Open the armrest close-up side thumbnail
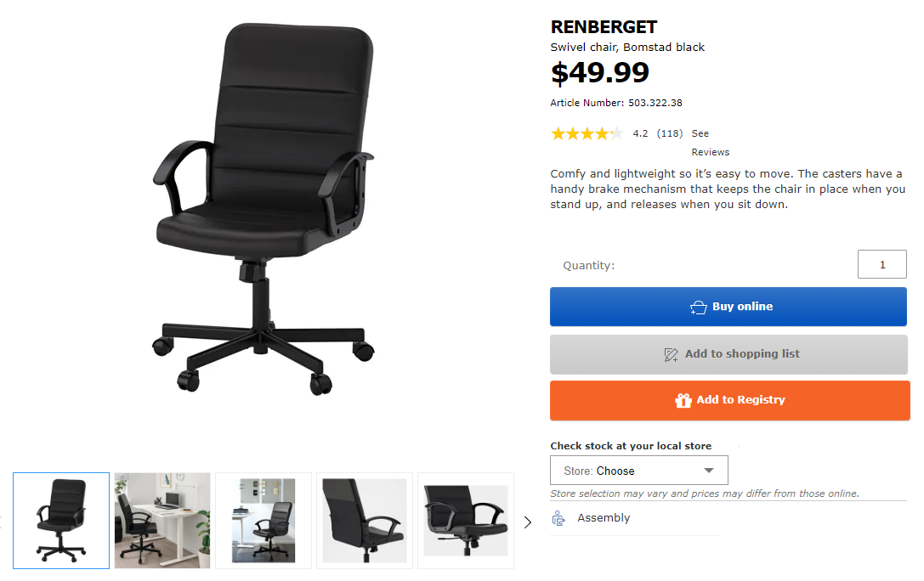Image resolution: width=924 pixels, height=581 pixels. pos(364,521)
